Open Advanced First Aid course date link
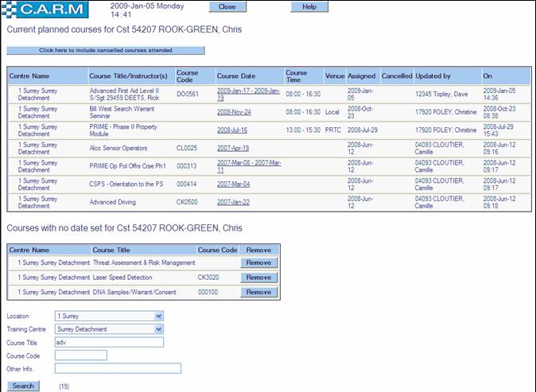 point(248,94)
